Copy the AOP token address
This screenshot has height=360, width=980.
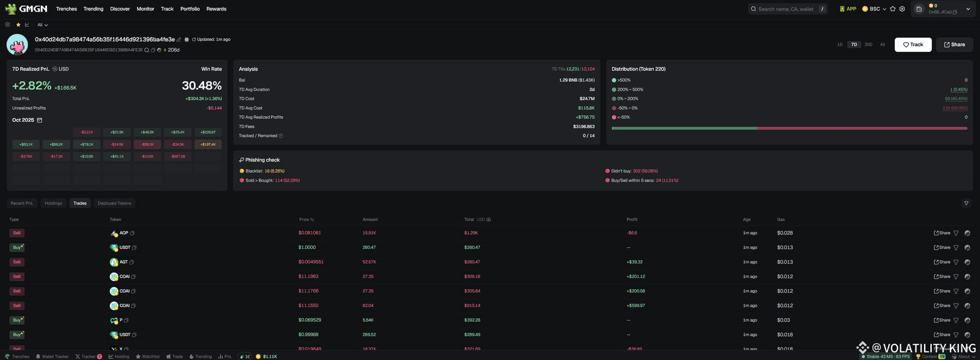tap(132, 233)
